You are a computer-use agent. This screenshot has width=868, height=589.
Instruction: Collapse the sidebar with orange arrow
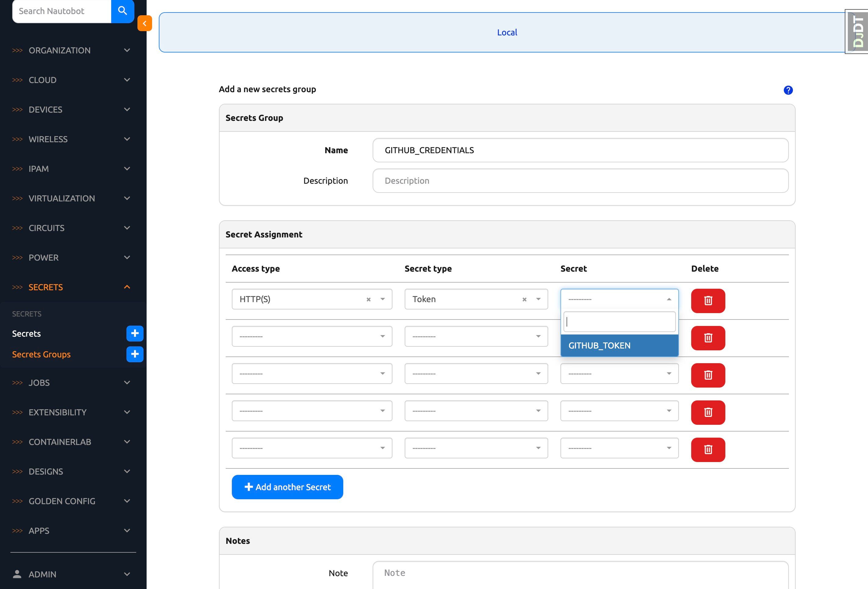coord(144,23)
